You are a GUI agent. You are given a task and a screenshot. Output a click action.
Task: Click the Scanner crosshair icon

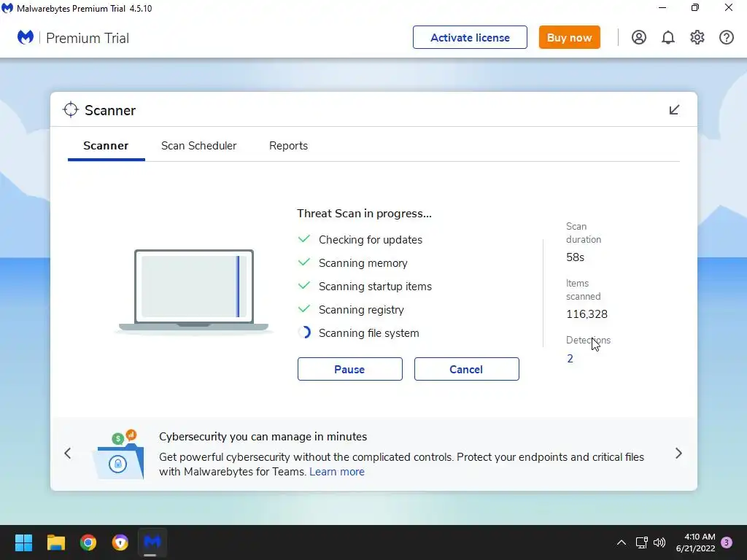[x=71, y=109]
